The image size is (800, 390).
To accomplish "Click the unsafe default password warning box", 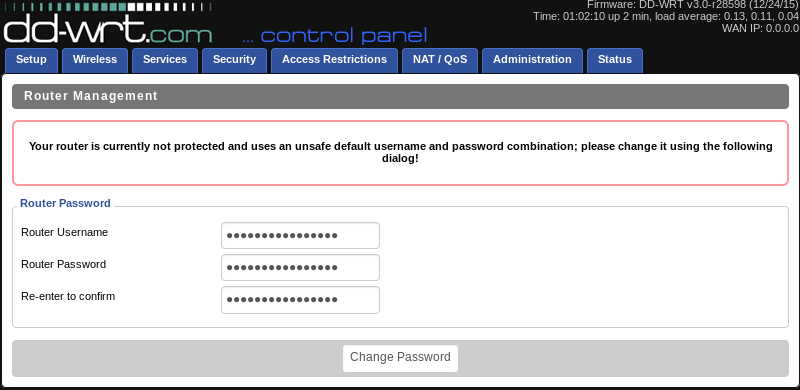I will click(401, 153).
